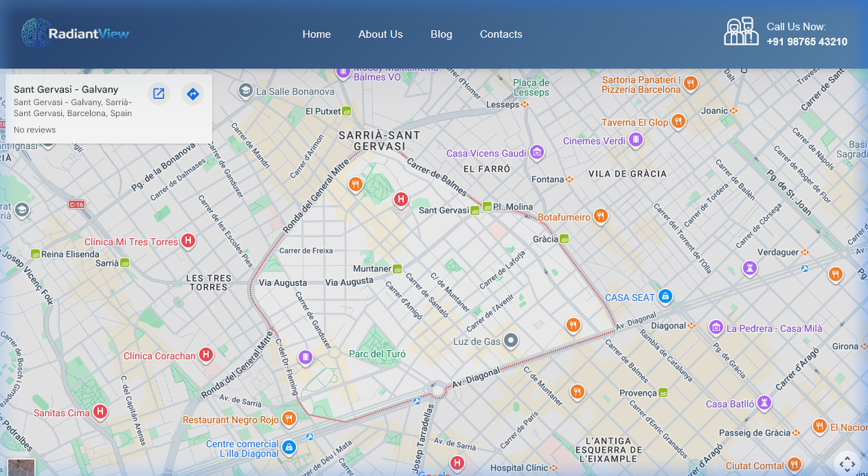
Task: Select the Casa Vicens Gaudí museum marker
Action: point(537,152)
